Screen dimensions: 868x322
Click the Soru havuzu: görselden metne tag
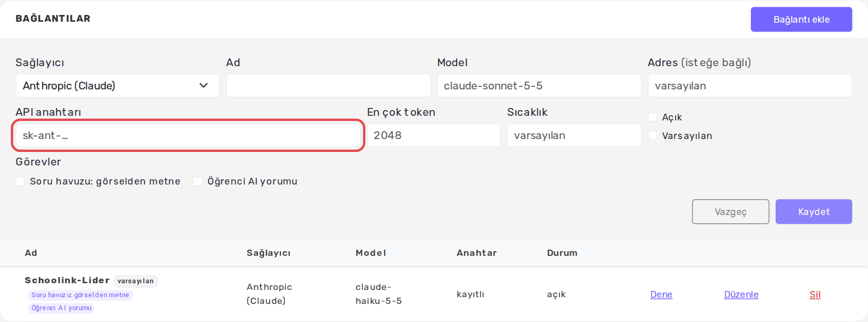(81, 295)
